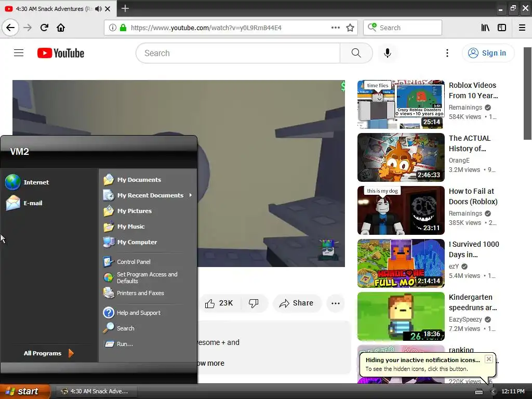
Task: Open the browser home page icon
Action: tap(61, 28)
